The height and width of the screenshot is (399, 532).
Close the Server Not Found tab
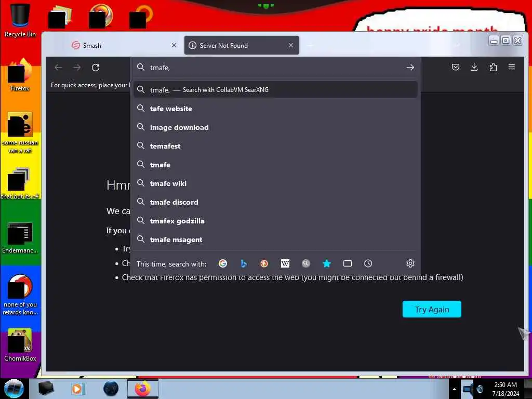click(x=291, y=45)
